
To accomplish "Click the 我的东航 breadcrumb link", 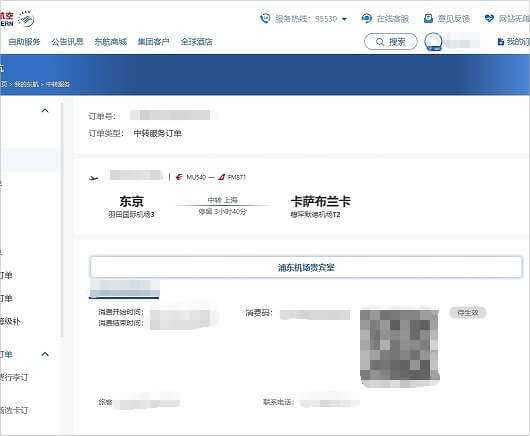I will tap(27, 84).
